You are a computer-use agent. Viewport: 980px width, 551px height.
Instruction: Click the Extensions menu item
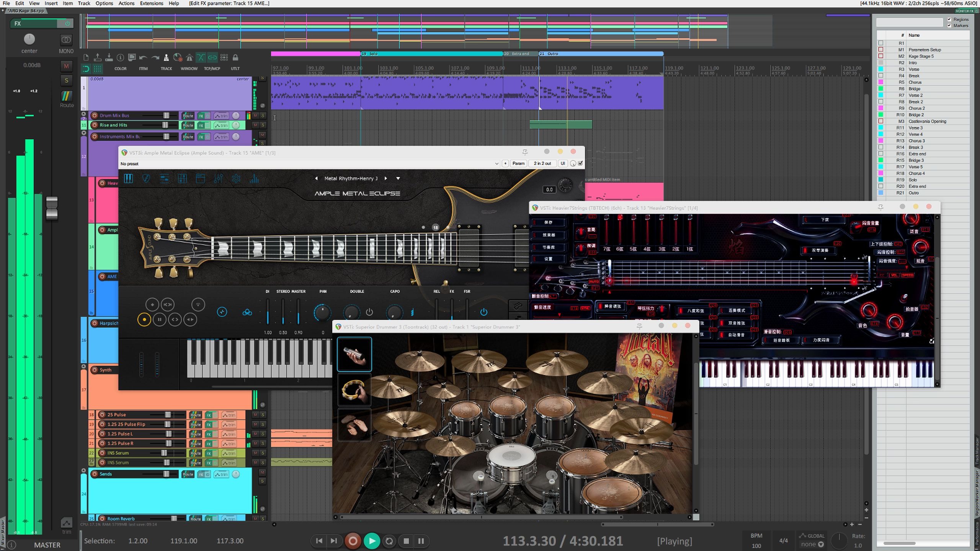152,3
